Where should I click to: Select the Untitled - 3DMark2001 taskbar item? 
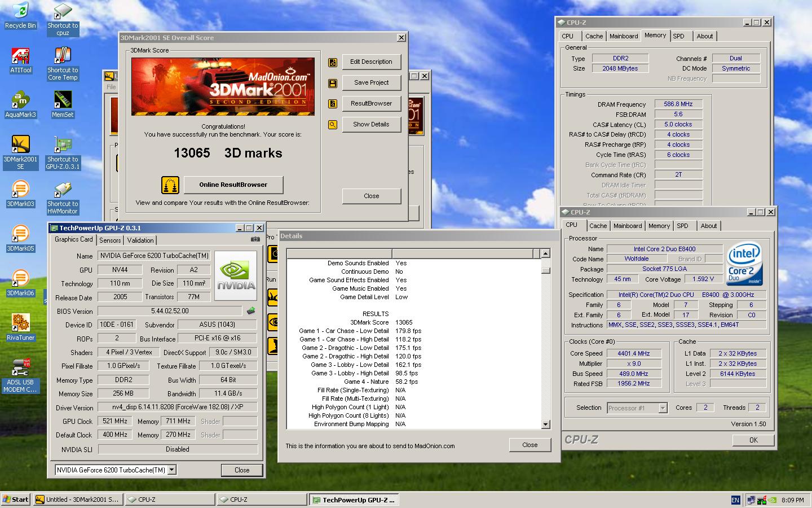(77, 500)
